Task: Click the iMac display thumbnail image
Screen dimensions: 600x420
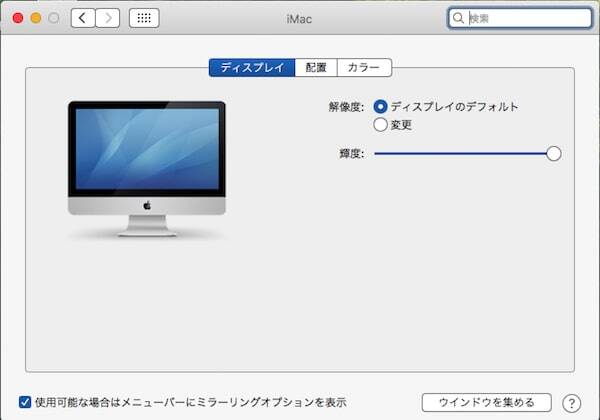Action: click(x=147, y=169)
